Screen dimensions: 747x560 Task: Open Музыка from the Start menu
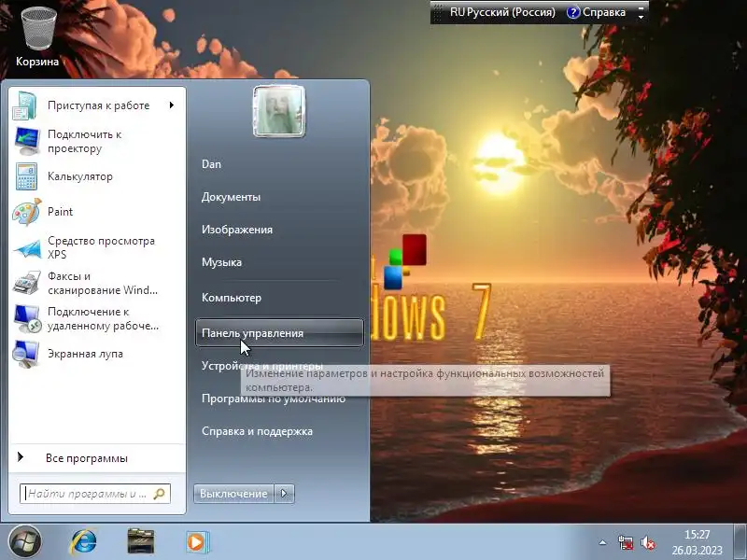(x=221, y=262)
